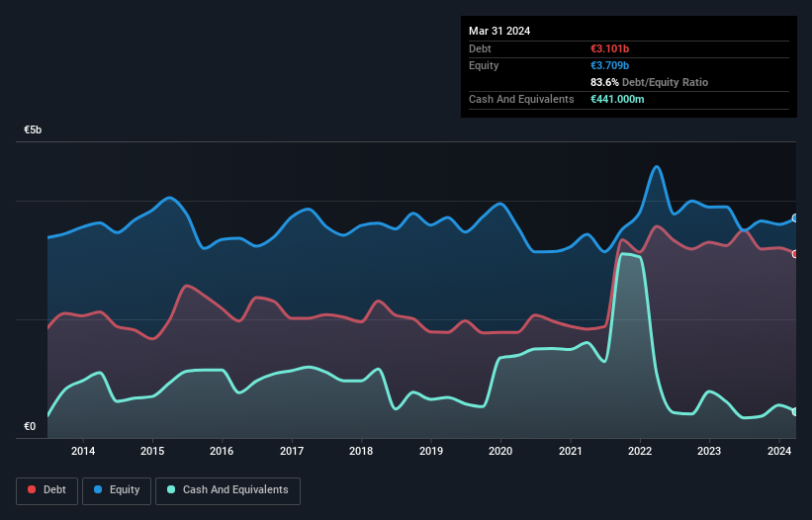
Task: Click the Debt label in tooltip
Action: coord(480,48)
